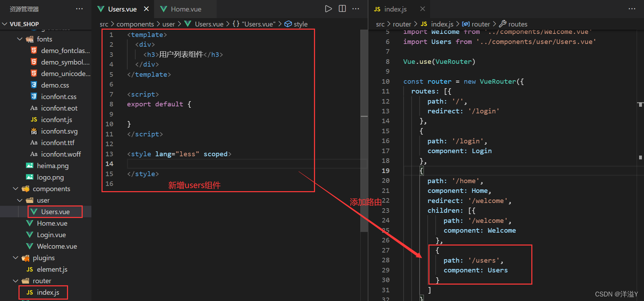The height and width of the screenshot is (301, 644).
Task: Click 'Vue.use(VueRouter)' line
Action: coord(439,61)
